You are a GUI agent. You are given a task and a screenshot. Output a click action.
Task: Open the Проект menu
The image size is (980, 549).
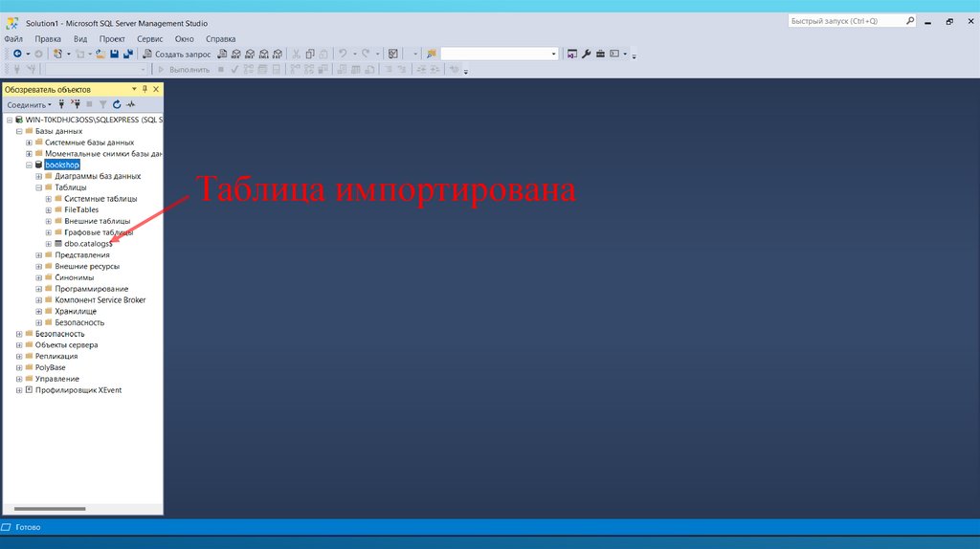click(x=112, y=38)
